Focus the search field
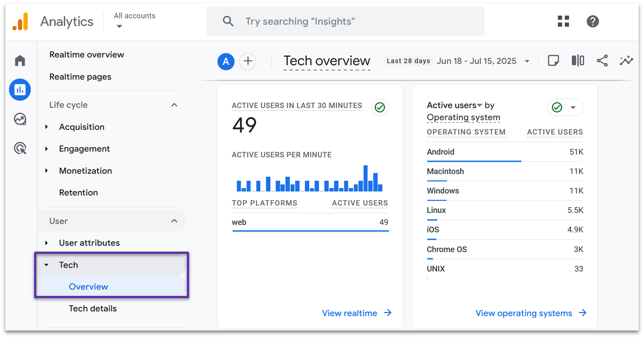 345,21
